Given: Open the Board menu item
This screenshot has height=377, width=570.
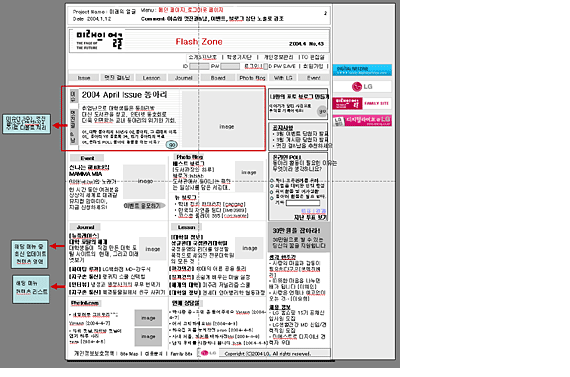Looking at the screenshot, I should tap(218, 78).
